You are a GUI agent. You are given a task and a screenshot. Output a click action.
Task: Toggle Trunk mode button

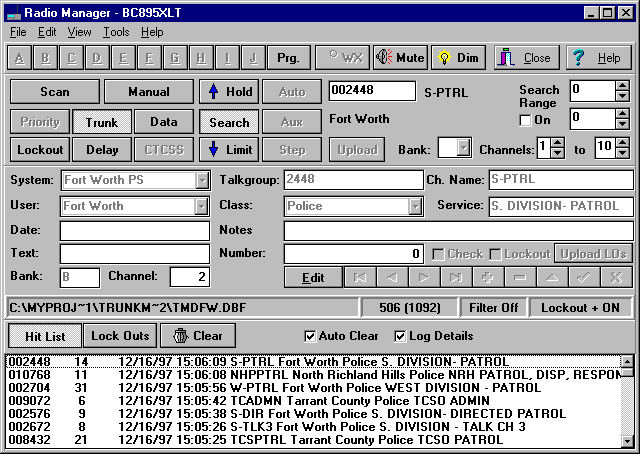tap(102, 122)
